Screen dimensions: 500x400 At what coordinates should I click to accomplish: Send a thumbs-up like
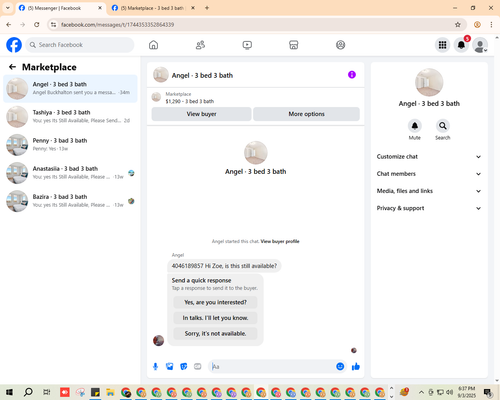pos(356,367)
